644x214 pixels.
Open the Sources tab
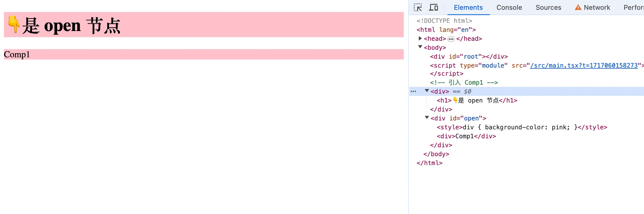[548, 8]
